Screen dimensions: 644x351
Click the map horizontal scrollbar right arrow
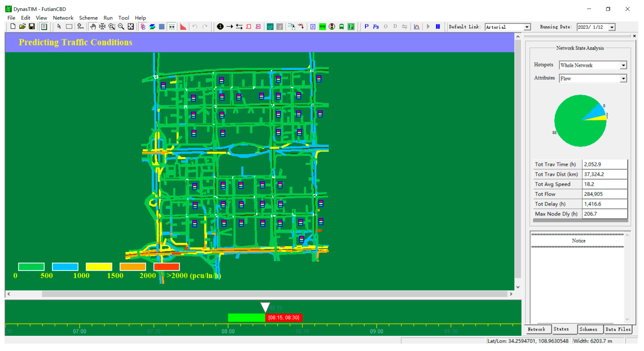(x=511, y=294)
